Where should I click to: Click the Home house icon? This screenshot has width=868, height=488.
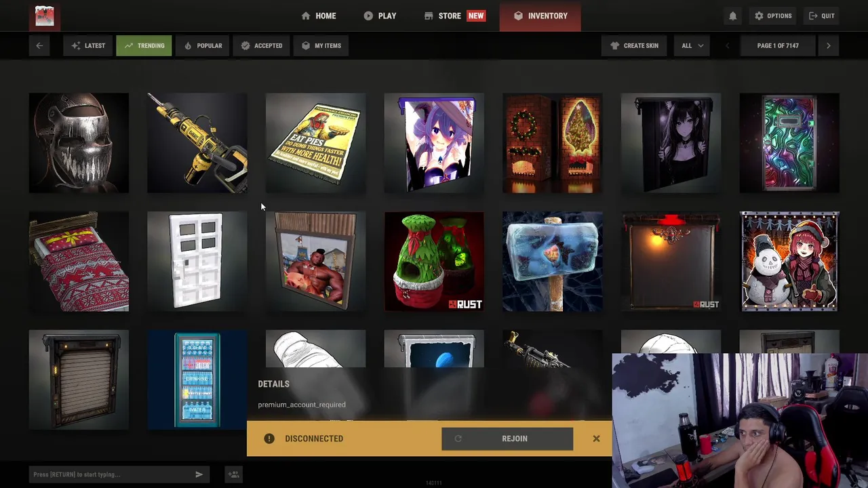click(306, 16)
